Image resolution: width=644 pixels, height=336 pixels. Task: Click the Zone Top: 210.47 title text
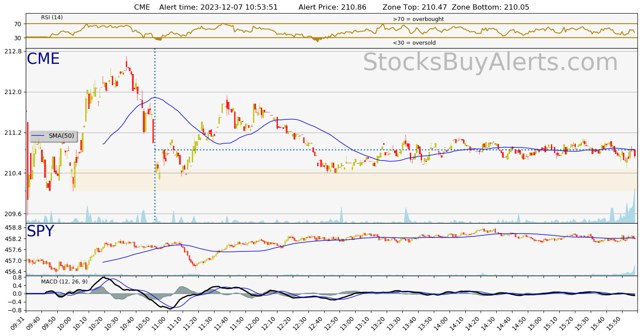click(414, 7)
